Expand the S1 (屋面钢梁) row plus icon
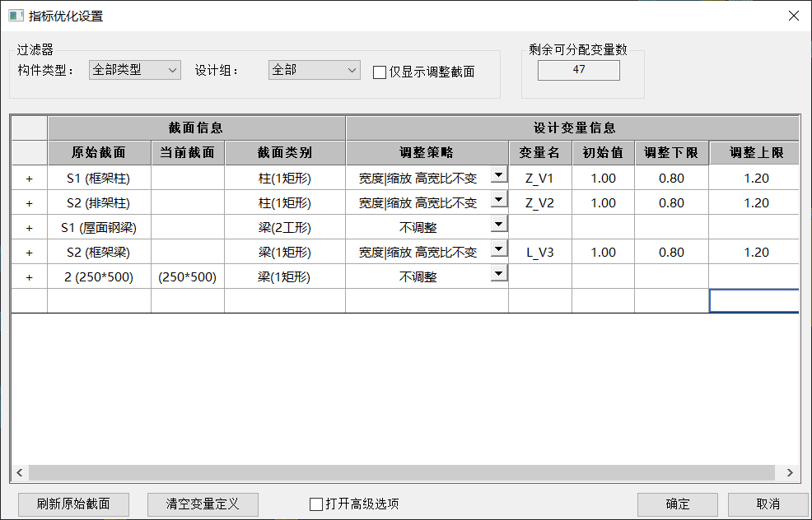Viewport: 812px width, 520px height. [x=30, y=228]
